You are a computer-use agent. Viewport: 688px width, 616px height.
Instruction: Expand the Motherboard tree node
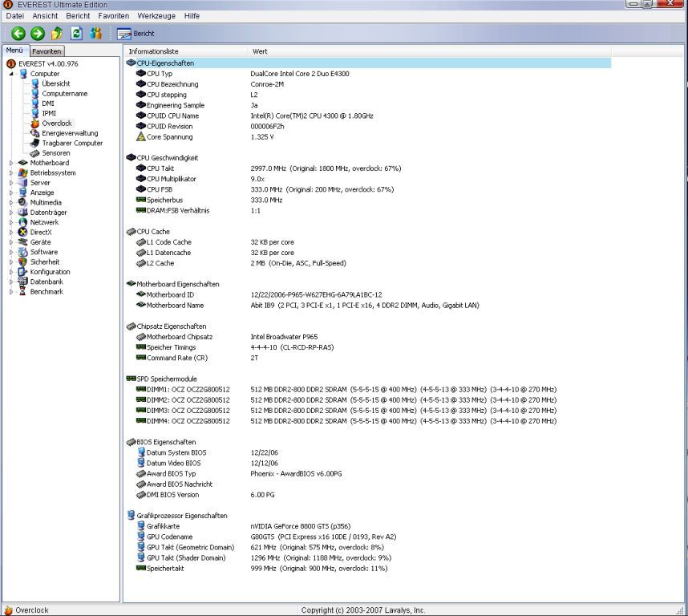11,163
